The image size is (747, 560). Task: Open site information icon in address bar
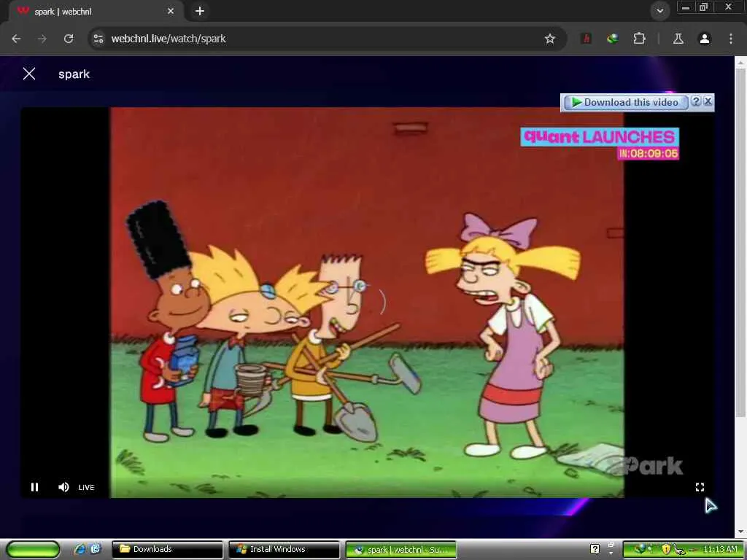click(x=98, y=39)
